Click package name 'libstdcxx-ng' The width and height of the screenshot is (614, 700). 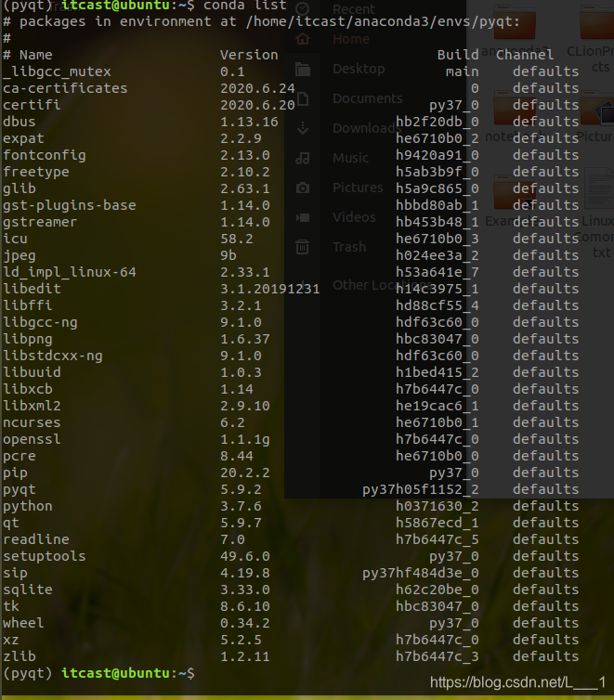[x=53, y=356]
